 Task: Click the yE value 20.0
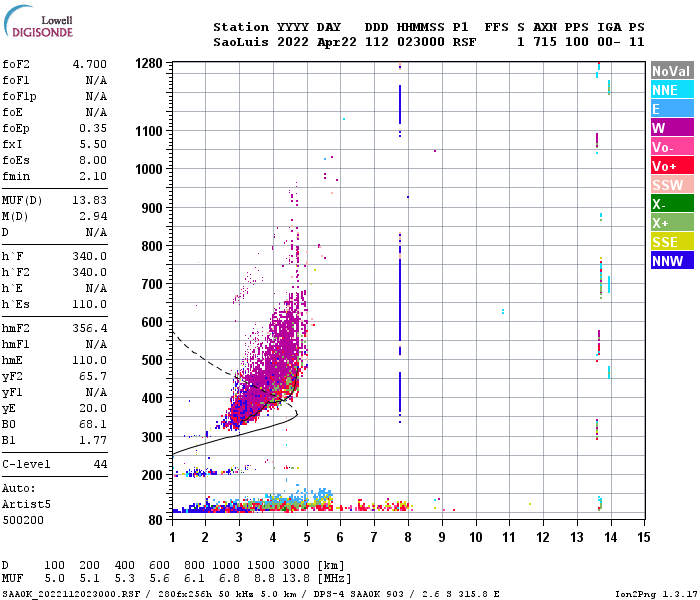point(93,408)
